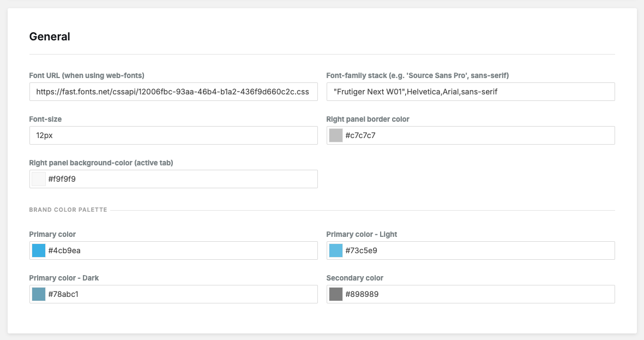Open the Right panel border color swatch
This screenshot has width=644, height=340.
pos(336,135)
